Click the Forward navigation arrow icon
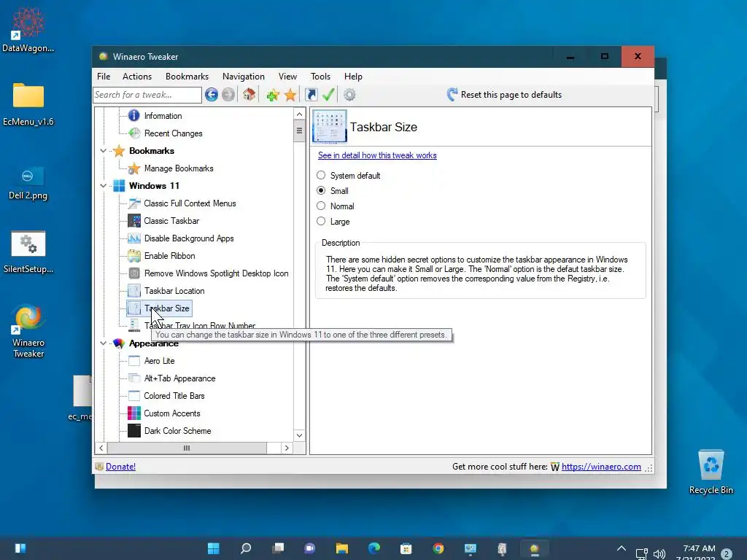The image size is (747, 560). point(228,95)
